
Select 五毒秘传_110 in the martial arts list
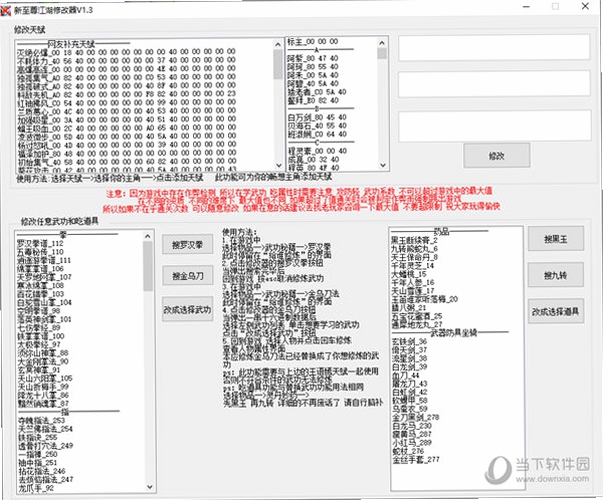tap(40, 252)
